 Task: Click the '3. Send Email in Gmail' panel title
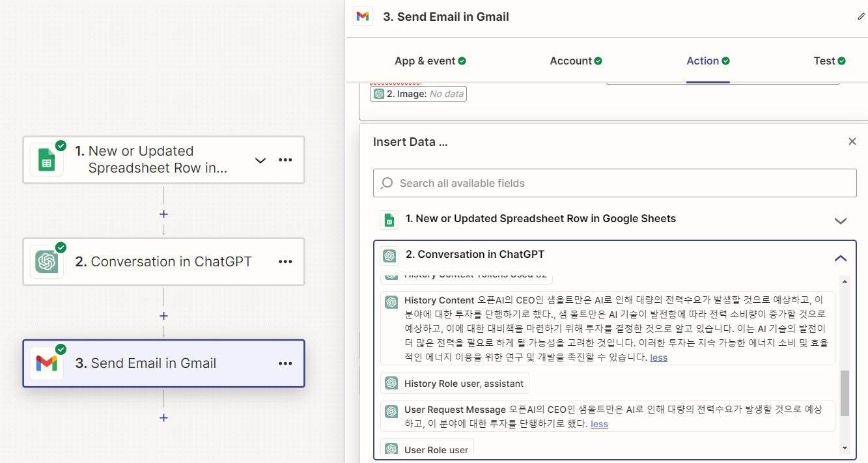click(x=446, y=17)
